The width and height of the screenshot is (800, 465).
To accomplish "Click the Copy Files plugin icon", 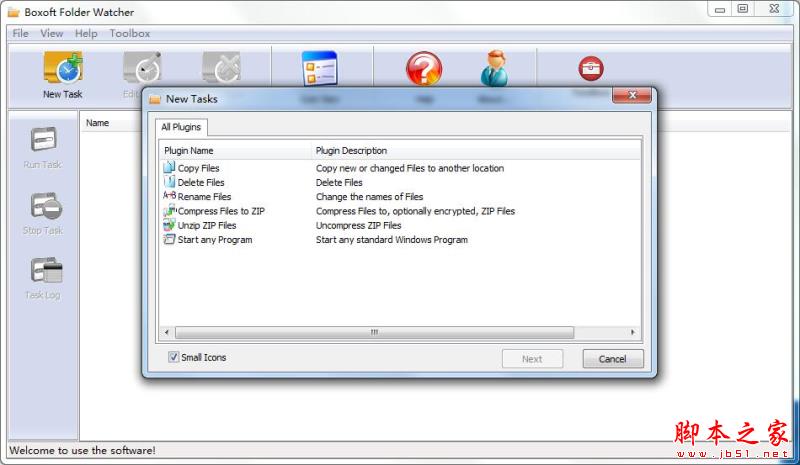I will pos(169,167).
